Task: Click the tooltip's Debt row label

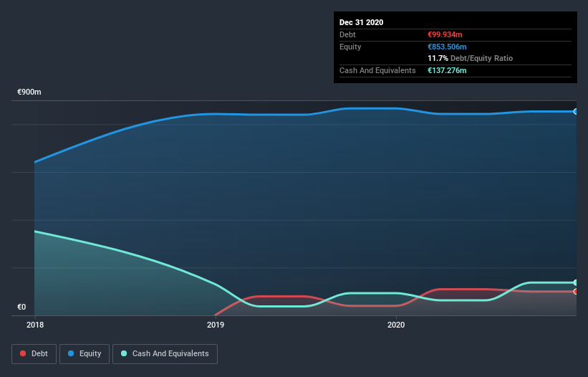Action: 347,34
